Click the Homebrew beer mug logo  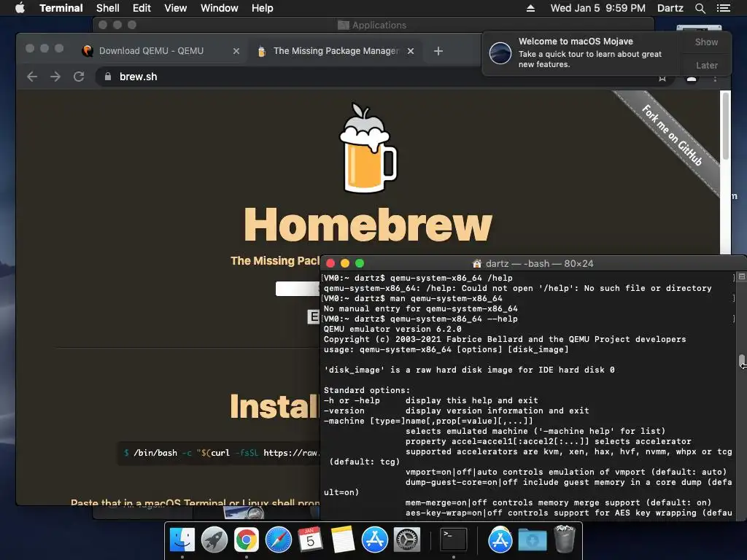pyautogui.click(x=368, y=148)
